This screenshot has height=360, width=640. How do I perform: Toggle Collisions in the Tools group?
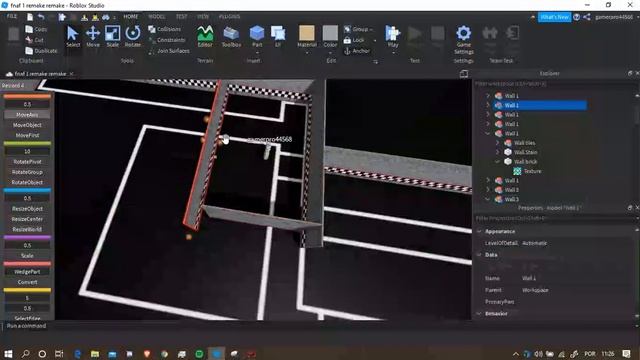(164, 29)
